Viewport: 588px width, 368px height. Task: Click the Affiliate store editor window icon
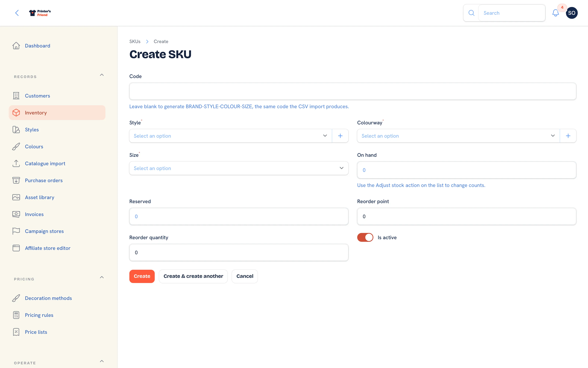click(16, 248)
